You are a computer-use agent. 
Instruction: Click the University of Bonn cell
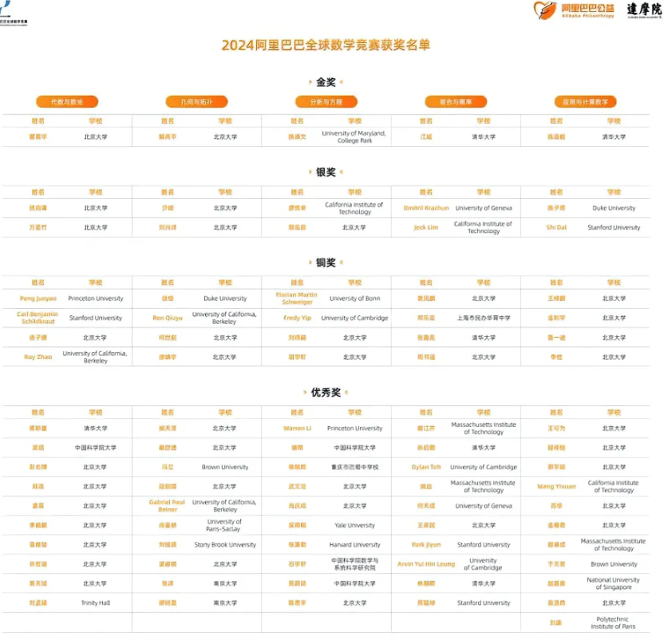[355, 298]
